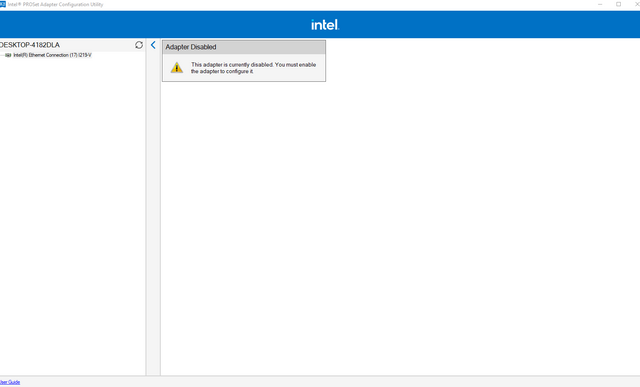Open the User Guide link

click(x=10, y=382)
